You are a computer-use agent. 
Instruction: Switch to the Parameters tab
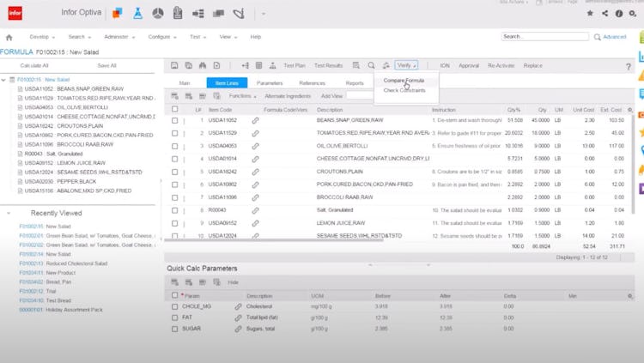tap(270, 83)
